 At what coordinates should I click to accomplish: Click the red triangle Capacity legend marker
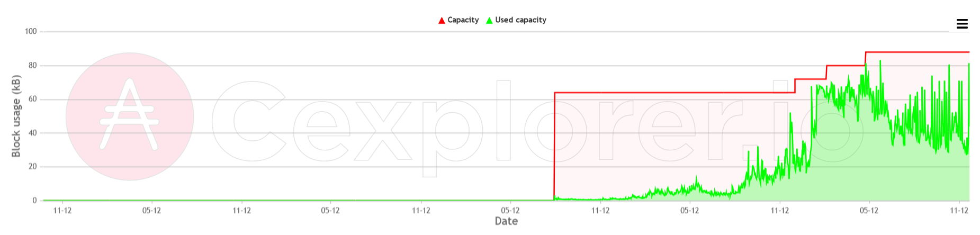[x=442, y=21]
